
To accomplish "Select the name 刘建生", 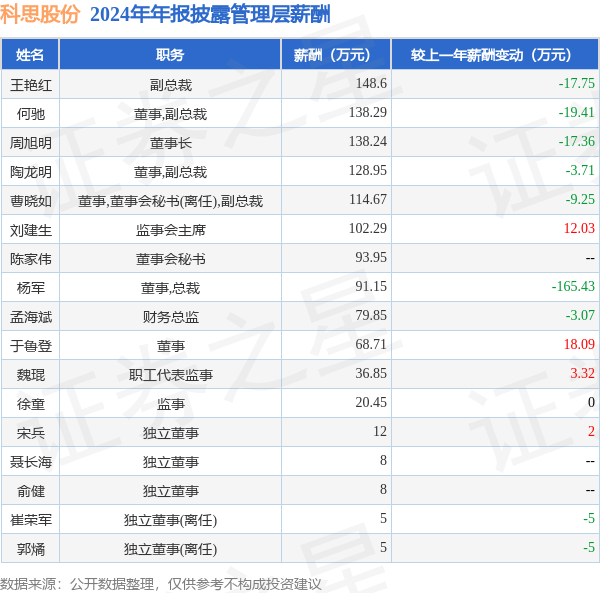I will (31, 230).
